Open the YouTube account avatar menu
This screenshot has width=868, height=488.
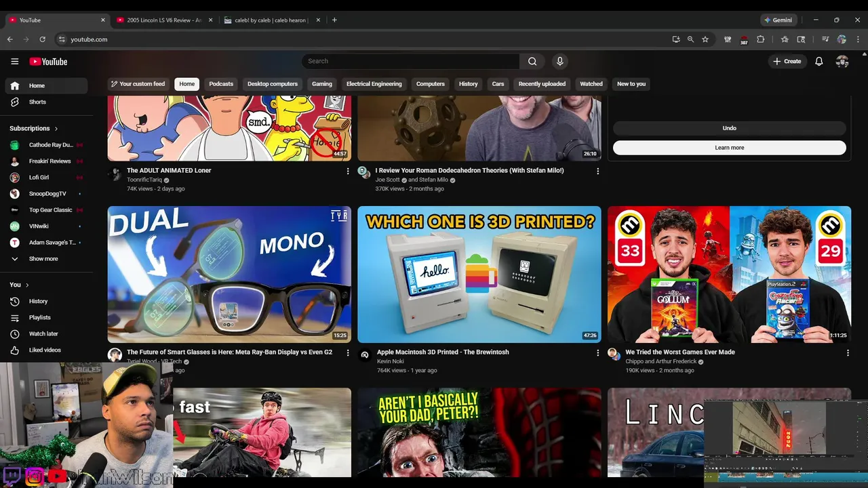[x=842, y=62]
